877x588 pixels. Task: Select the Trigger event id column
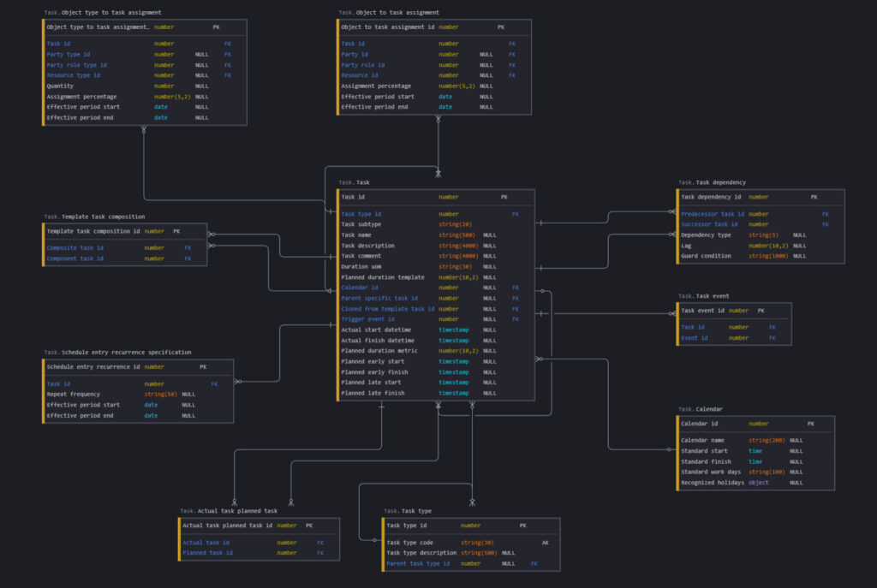point(368,319)
